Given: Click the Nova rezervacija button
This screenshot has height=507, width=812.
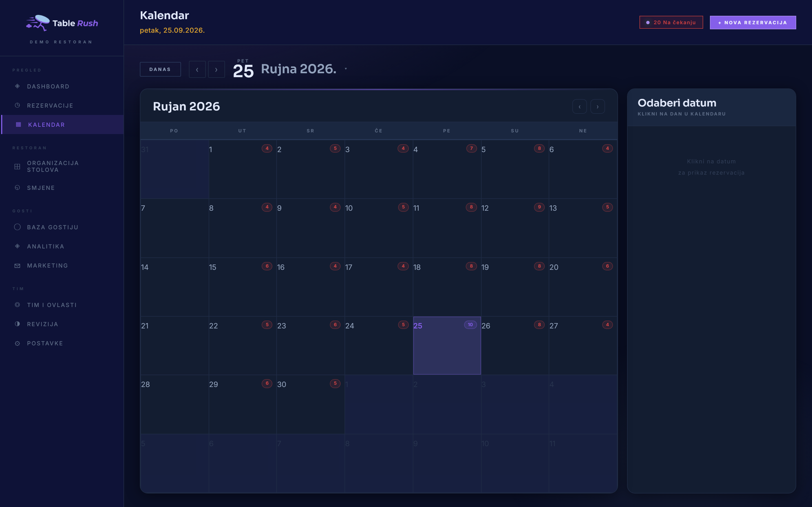Looking at the screenshot, I should click(753, 23).
